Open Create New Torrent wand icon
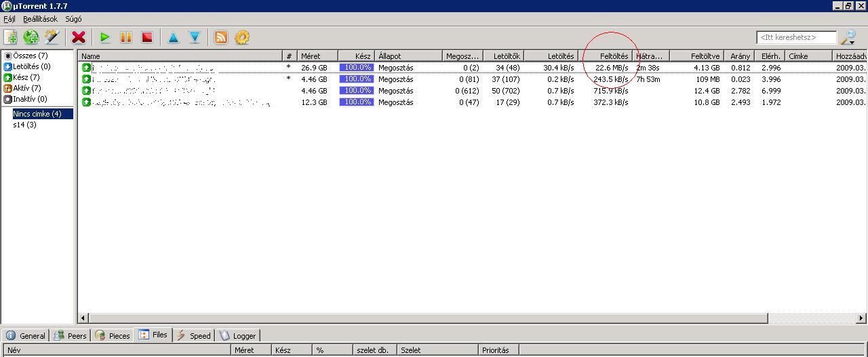 pyautogui.click(x=52, y=37)
